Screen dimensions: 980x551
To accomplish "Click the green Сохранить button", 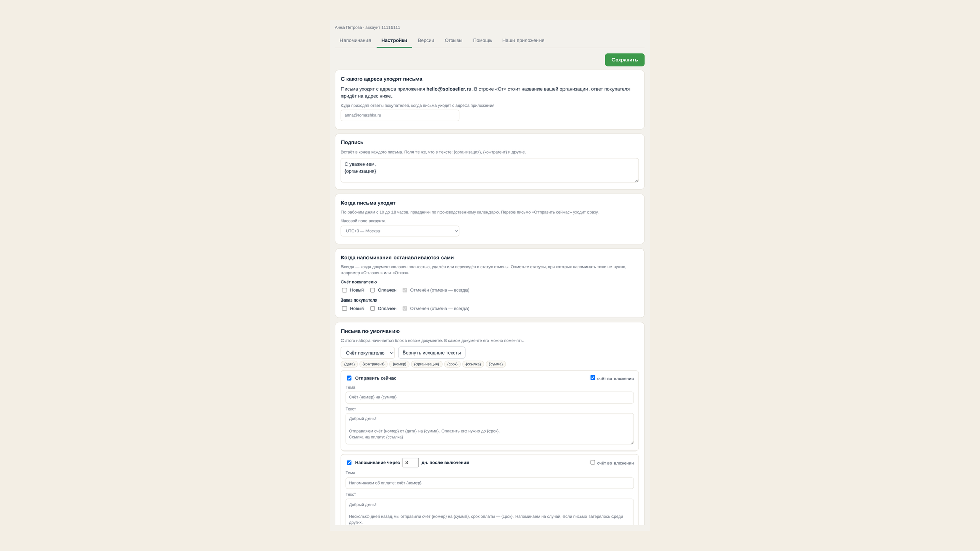I will 625,60.
